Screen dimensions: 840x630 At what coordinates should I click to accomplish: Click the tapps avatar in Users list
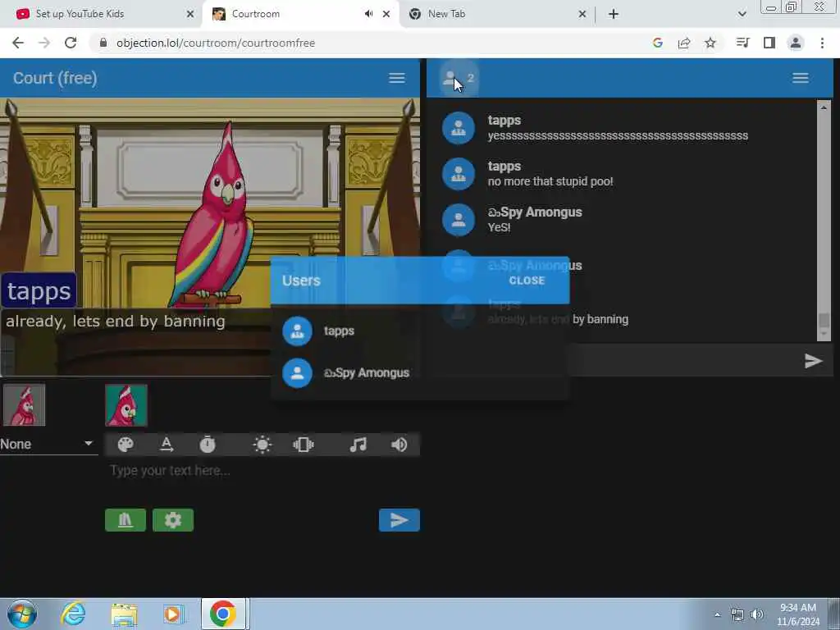[297, 331]
